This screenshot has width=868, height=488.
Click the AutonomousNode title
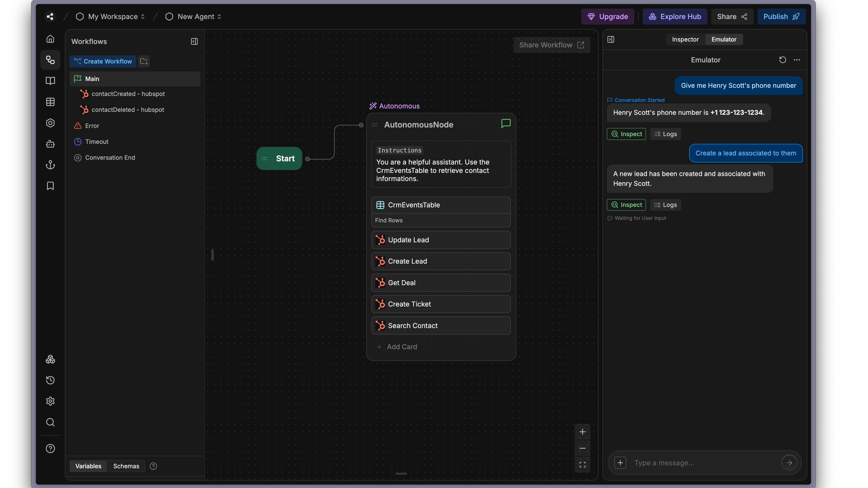418,125
